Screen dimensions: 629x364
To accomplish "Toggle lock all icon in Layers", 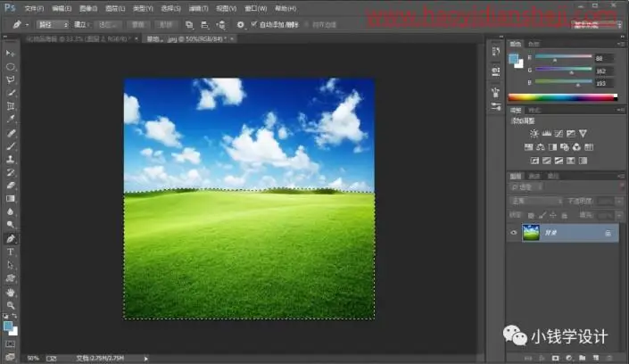I will [x=564, y=216].
